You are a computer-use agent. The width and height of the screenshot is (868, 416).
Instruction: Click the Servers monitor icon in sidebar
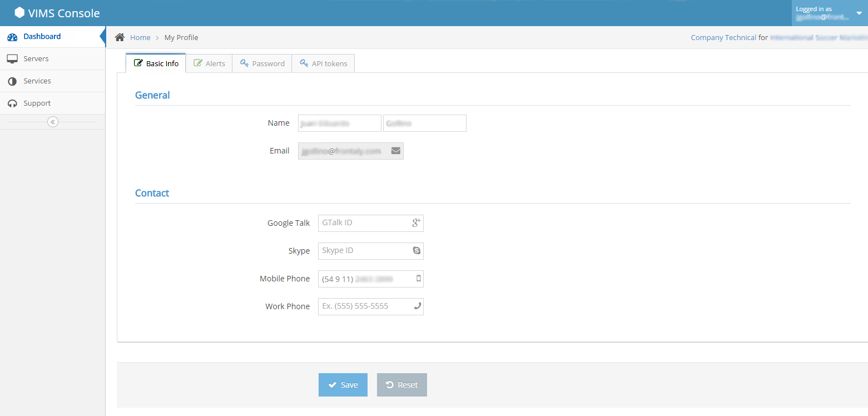pyautogui.click(x=12, y=59)
